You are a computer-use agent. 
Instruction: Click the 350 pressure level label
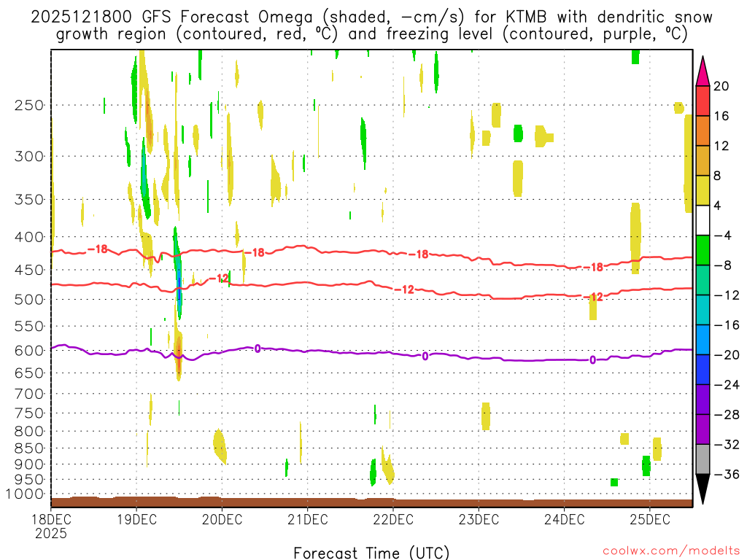point(29,200)
